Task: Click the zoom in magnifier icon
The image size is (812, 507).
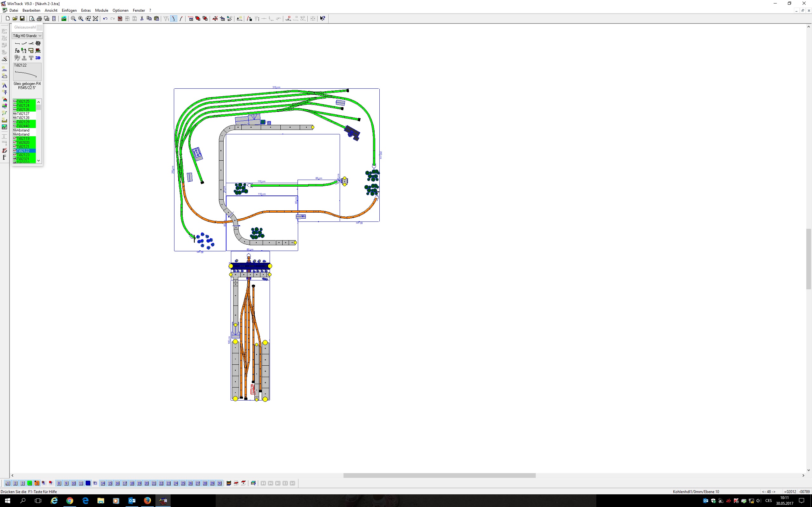Action: click(81, 18)
